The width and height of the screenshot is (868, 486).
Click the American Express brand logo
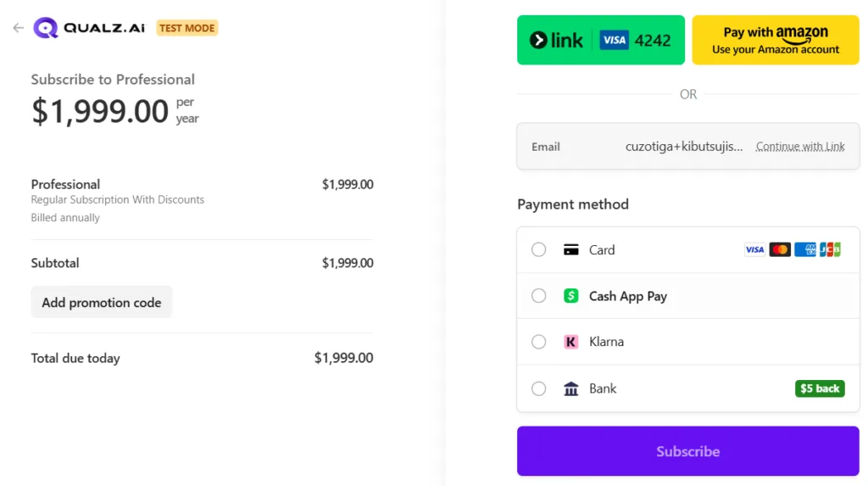click(805, 249)
